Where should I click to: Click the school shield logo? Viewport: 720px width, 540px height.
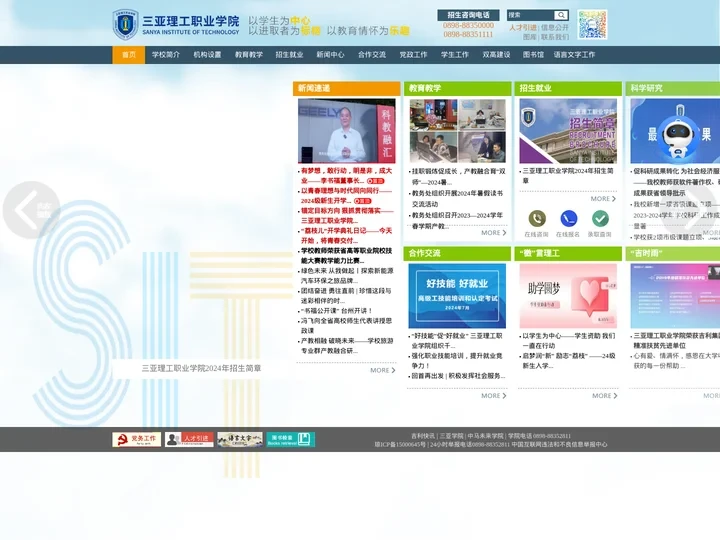(x=125, y=24)
